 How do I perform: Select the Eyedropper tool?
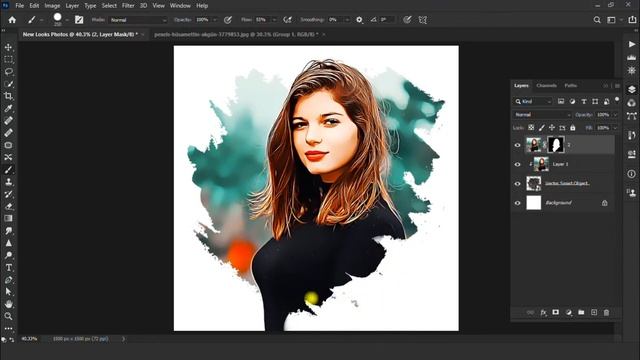click(x=8, y=109)
